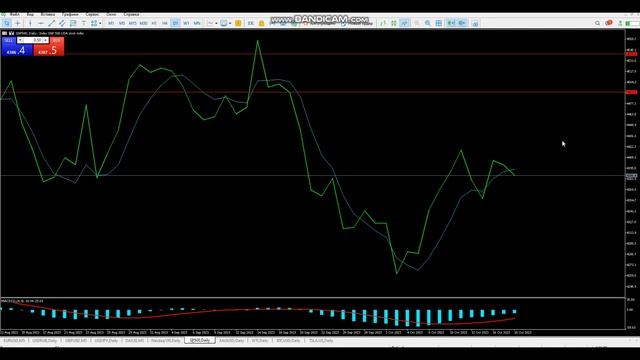Decrease lot volume with down arrow

click(20, 40)
